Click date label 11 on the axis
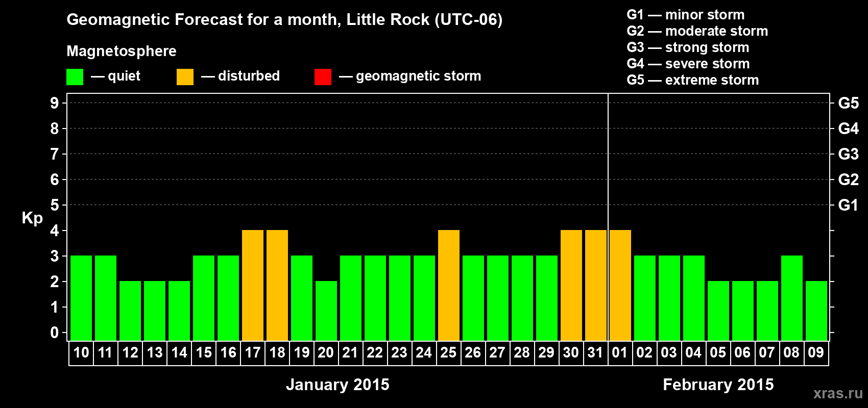 click(105, 352)
